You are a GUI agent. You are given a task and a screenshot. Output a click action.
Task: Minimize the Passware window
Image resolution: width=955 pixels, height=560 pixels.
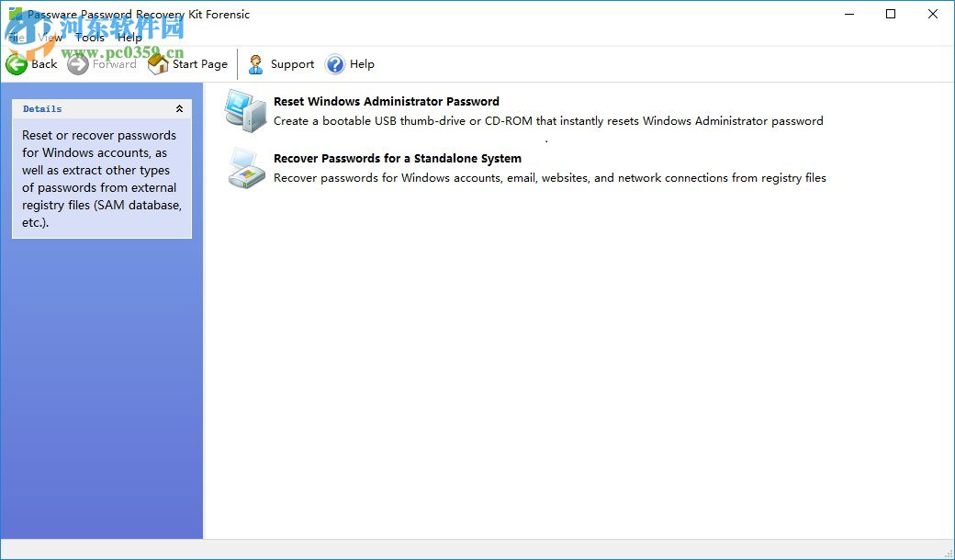pos(848,15)
